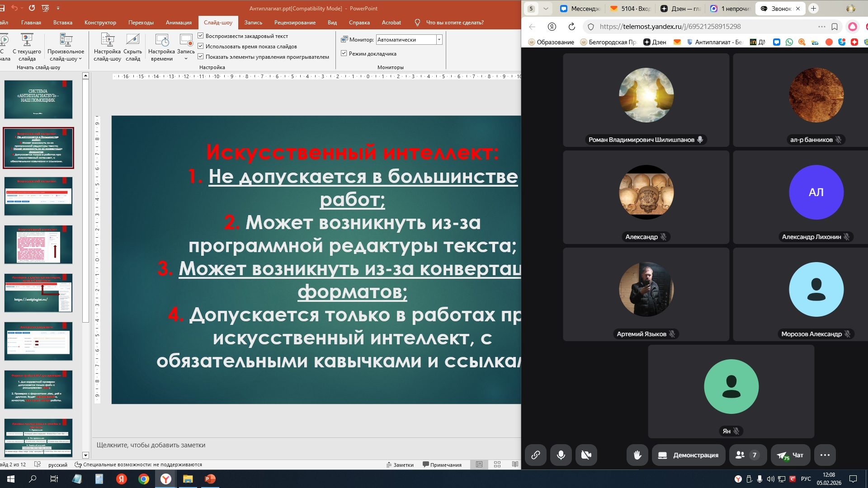Viewport: 868px width, 488px height.
Task: Open the Monitor (Монитор) dropdown list
Action: (x=439, y=40)
